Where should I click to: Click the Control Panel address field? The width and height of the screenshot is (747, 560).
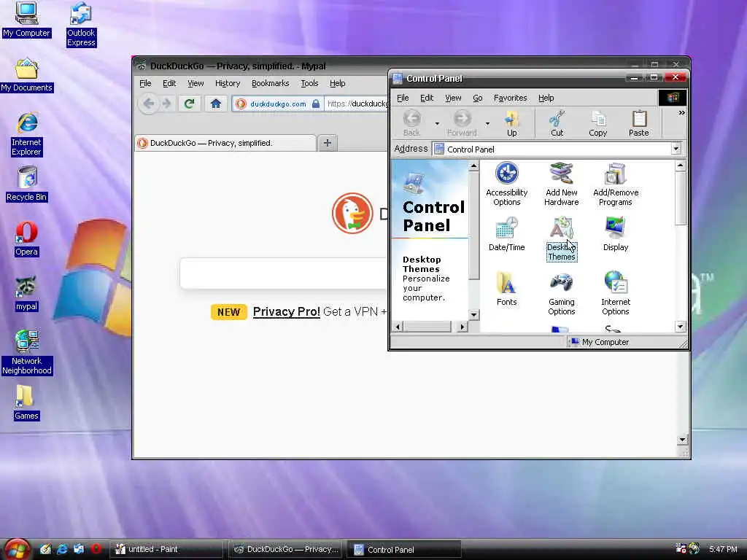551,149
